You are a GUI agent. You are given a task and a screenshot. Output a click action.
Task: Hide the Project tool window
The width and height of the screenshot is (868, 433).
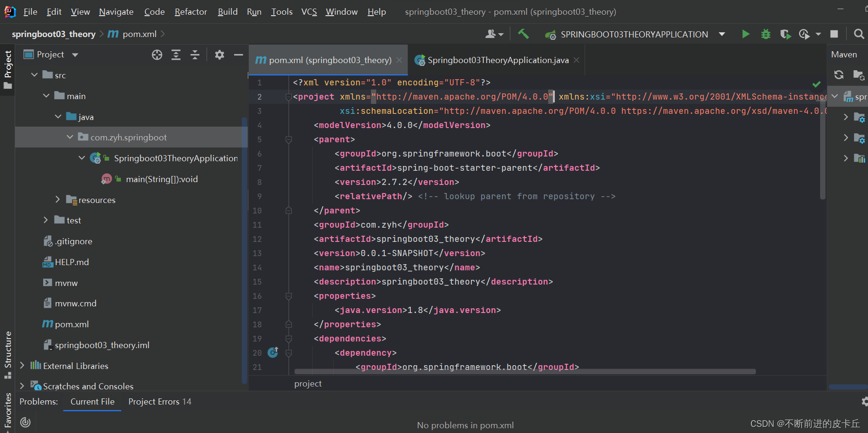pyautogui.click(x=238, y=55)
